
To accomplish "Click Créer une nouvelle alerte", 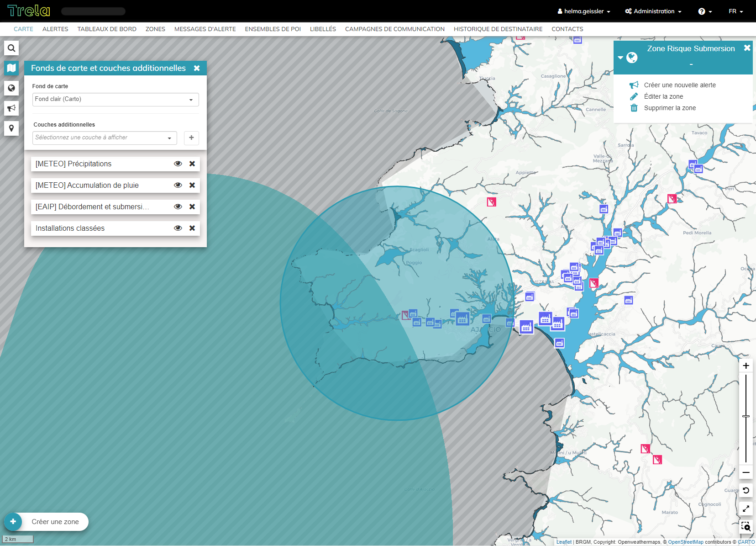I will [680, 85].
